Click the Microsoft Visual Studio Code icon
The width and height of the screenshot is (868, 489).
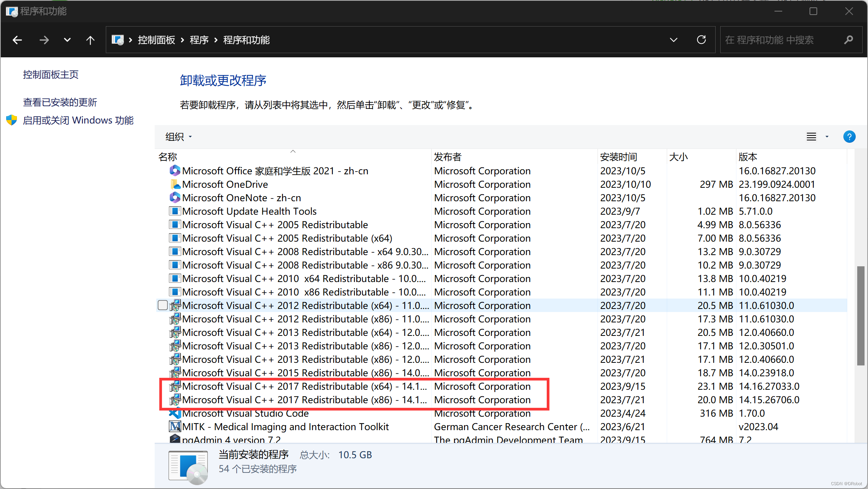click(175, 413)
